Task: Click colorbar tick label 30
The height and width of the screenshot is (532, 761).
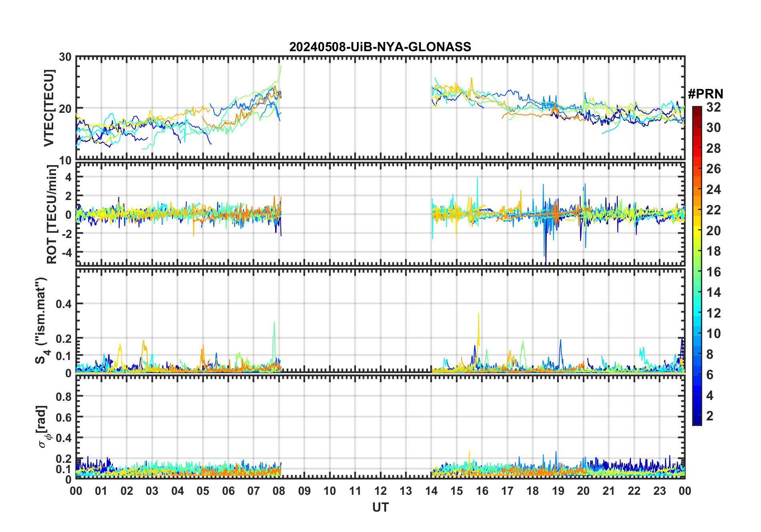Action: click(x=713, y=128)
